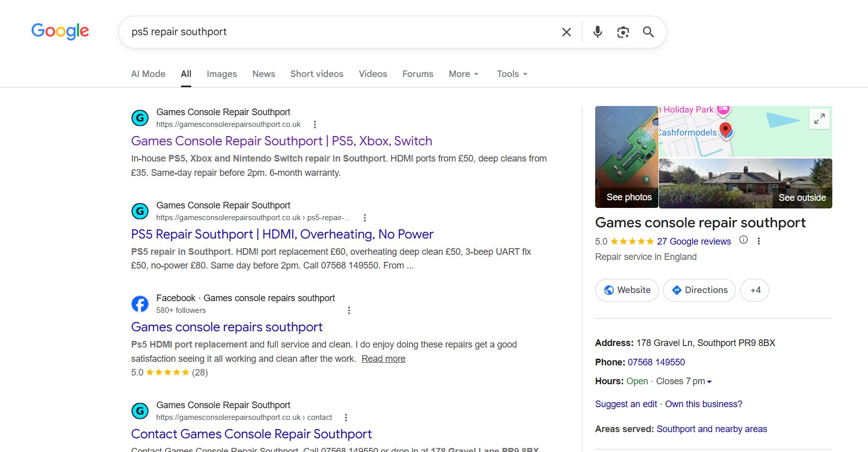Click Read more in Facebook snippet
The width and height of the screenshot is (868, 452).
pyautogui.click(x=384, y=359)
